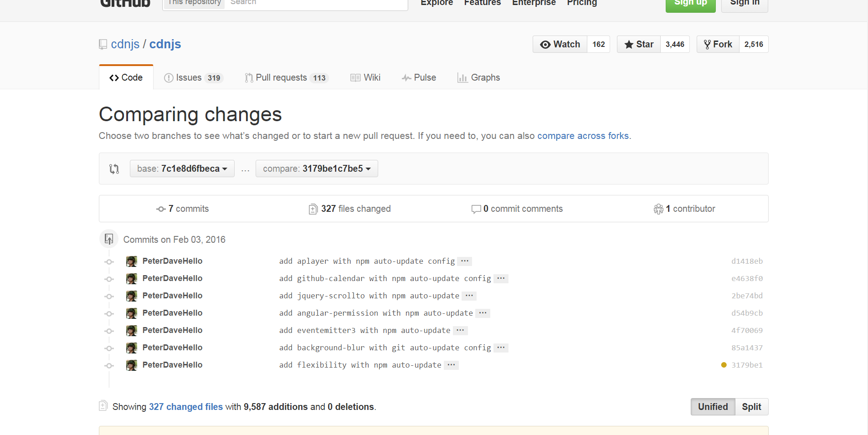Switch to Split diff view
The width and height of the screenshot is (868, 435).
(751, 407)
